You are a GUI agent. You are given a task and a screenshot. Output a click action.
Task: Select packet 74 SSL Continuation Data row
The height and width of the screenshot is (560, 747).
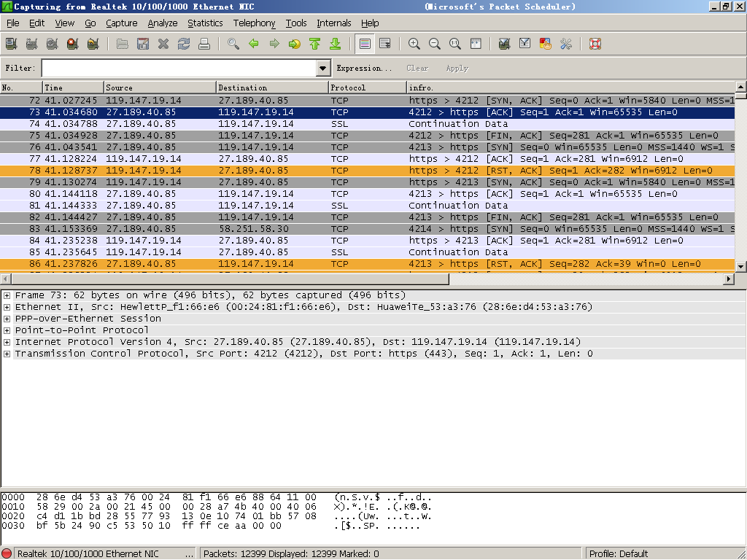click(368, 124)
